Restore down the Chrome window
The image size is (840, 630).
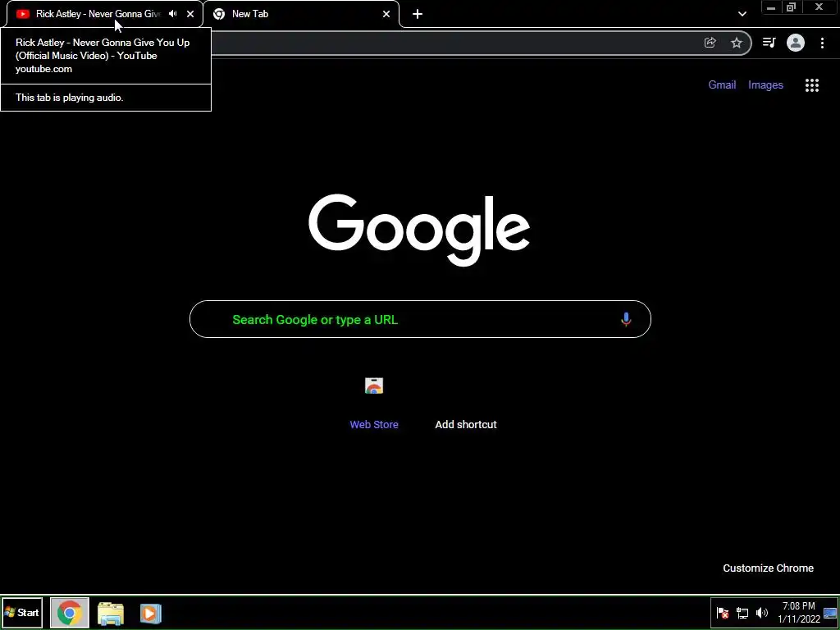pos(791,7)
